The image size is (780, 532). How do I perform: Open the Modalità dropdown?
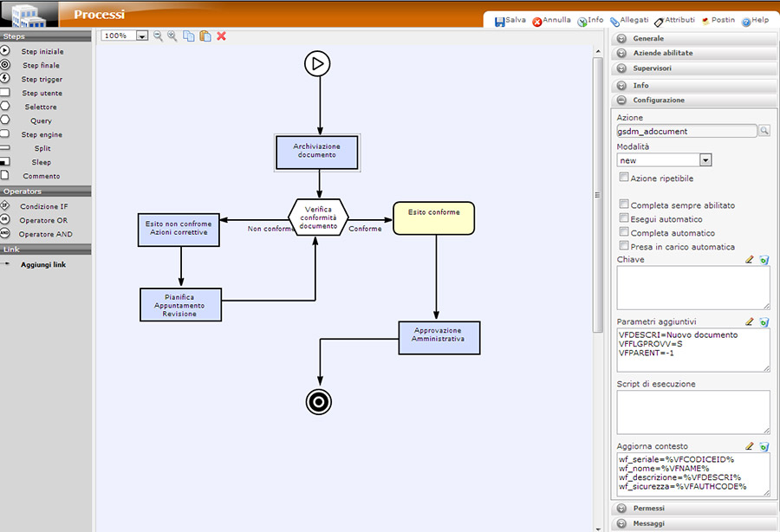tap(705, 160)
